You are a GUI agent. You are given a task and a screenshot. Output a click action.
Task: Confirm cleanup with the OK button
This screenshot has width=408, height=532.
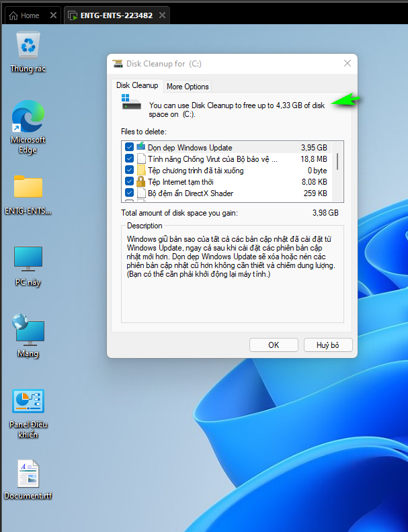point(274,345)
